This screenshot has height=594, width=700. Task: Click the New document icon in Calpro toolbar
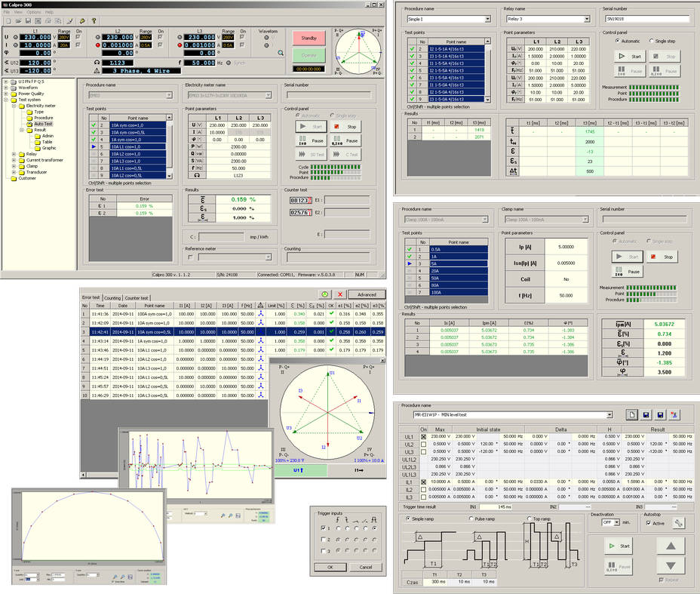point(8,21)
